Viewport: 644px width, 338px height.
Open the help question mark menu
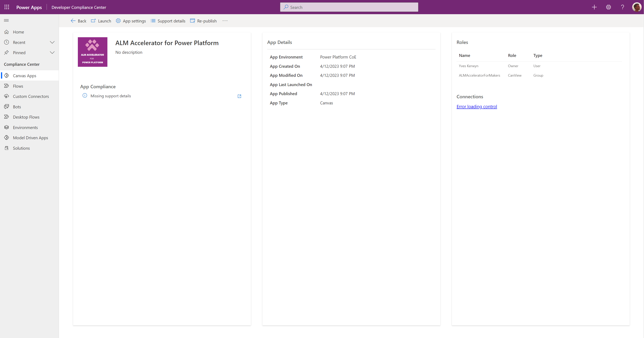point(623,7)
